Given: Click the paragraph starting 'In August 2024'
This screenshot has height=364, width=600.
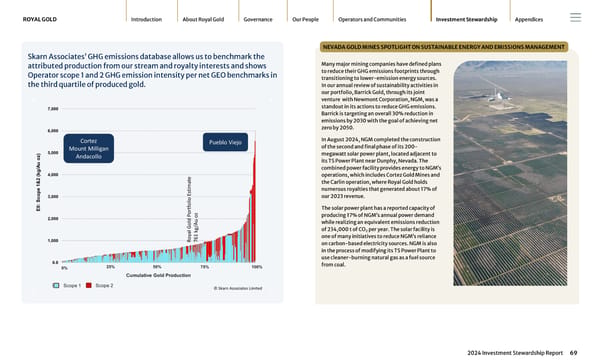Looking at the screenshot, I should 381,168.
